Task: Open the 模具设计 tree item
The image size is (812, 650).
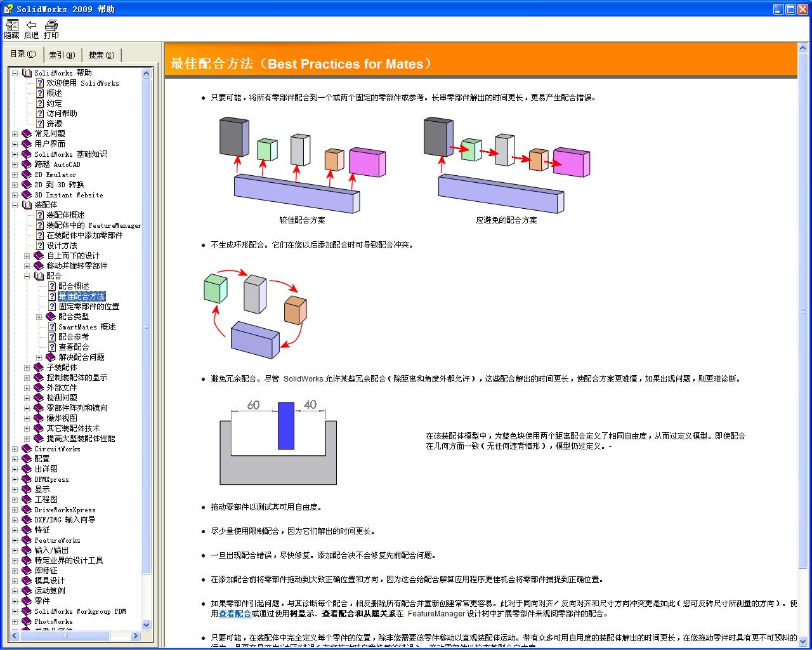Action: tap(49, 581)
